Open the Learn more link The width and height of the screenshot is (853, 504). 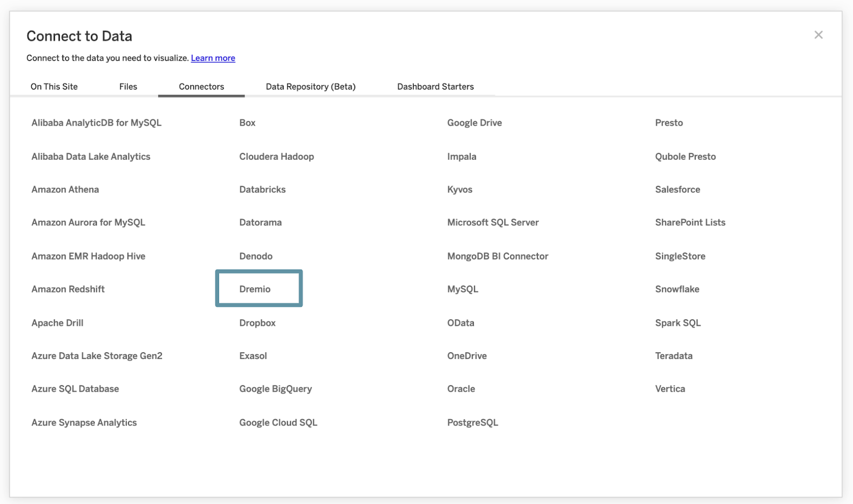coord(213,58)
